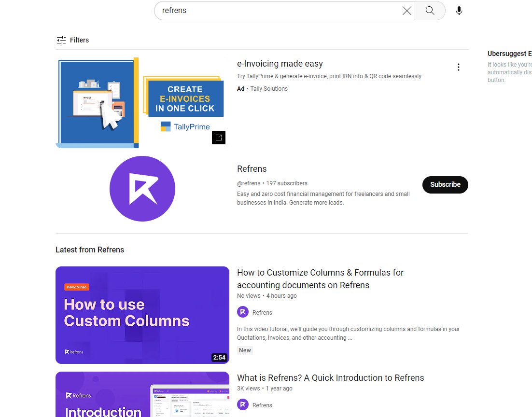Click the magnifying glass search button
Screen dimensions: 532x417
[430, 11]
